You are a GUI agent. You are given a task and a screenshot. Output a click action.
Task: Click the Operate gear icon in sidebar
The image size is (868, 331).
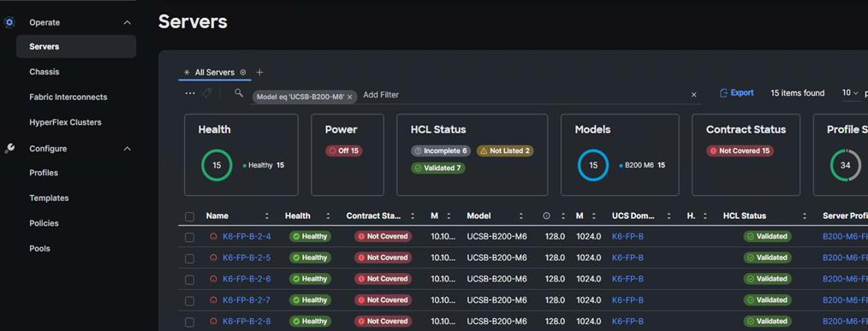coord(9,23)
